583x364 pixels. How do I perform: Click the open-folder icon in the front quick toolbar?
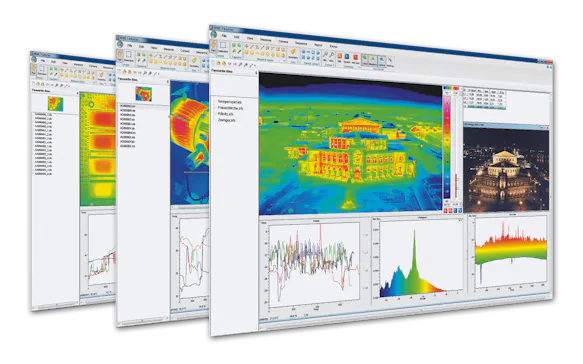click(218, 63)
